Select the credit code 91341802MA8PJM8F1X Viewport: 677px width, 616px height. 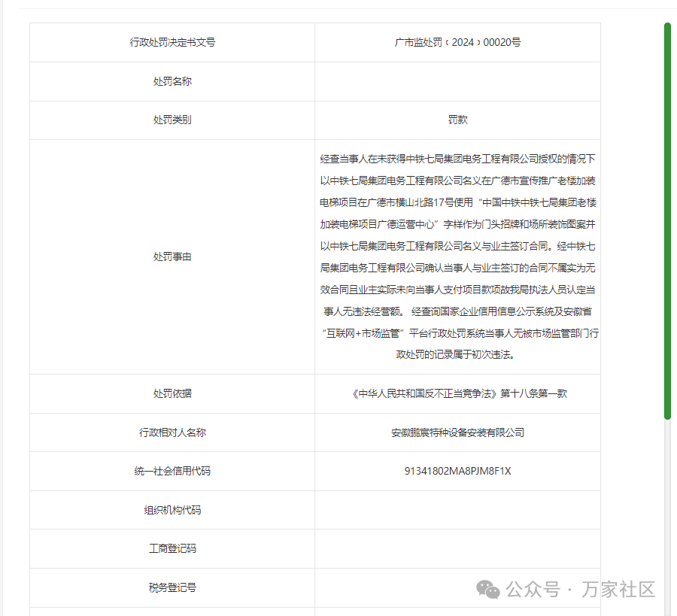click(x=457, y=471)
